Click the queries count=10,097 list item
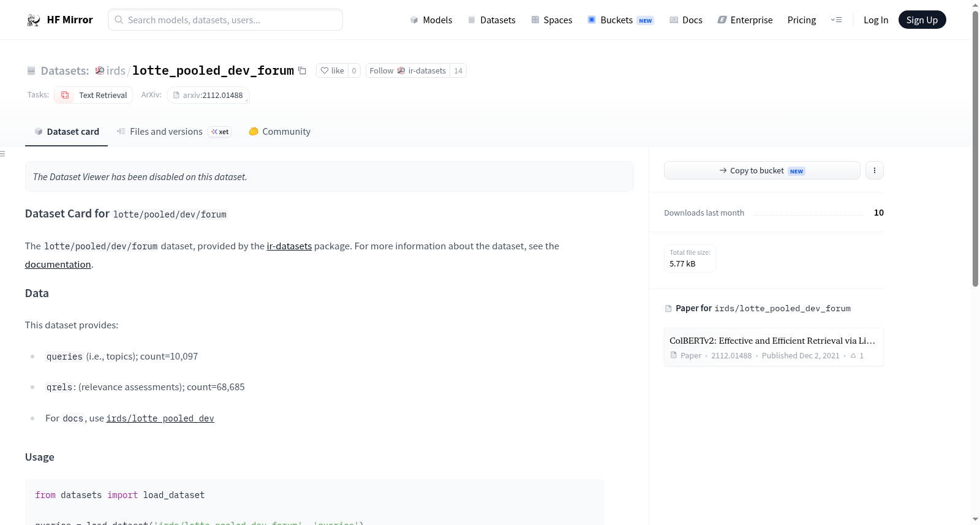980x525 pixels. point(122,357)
